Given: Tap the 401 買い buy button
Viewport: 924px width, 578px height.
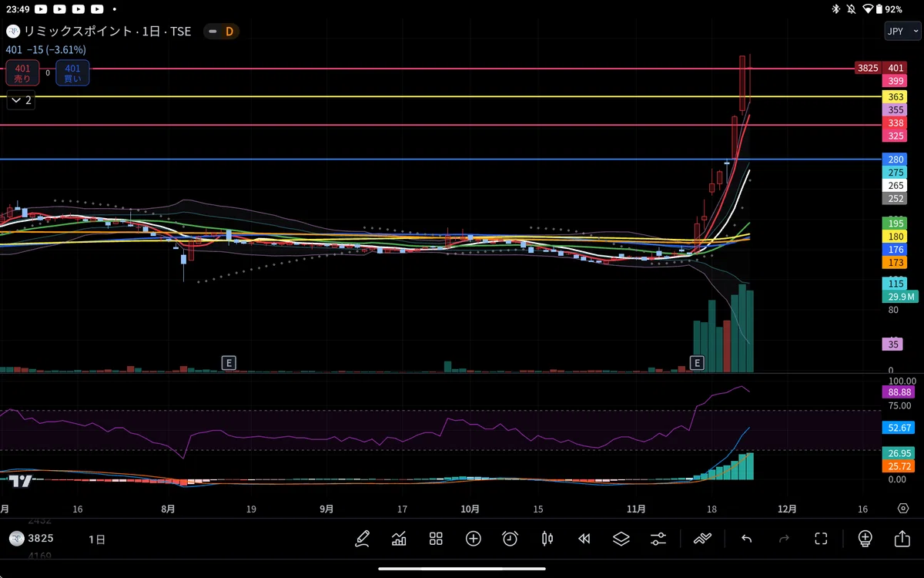Looking at the screenshot, I should point(72,73).
